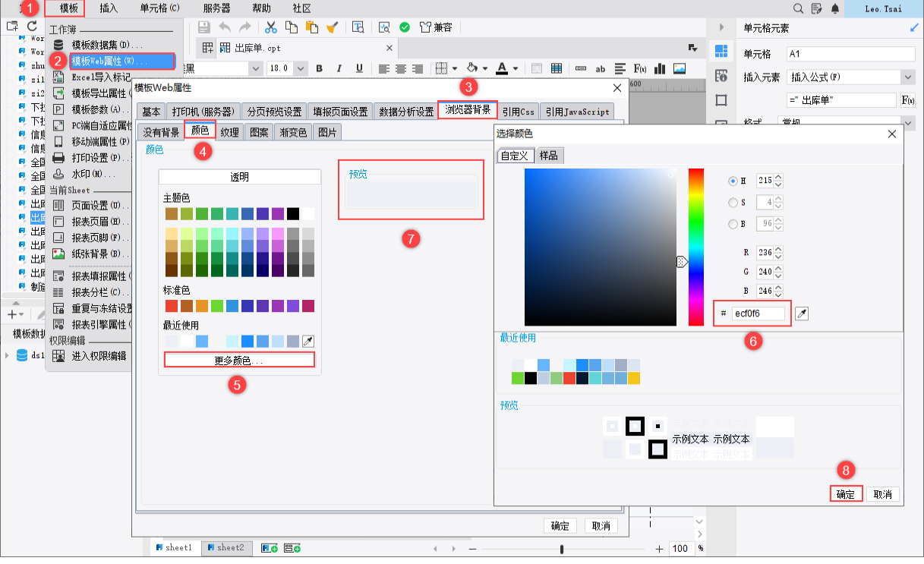Open the 插入元素 combo box
Image resolution: width=924 pixels, height=564 pixels.
coord(851,77)
